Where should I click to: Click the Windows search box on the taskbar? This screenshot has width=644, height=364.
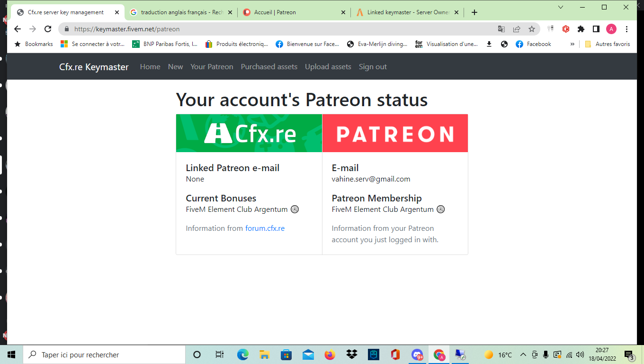(105, 355)
